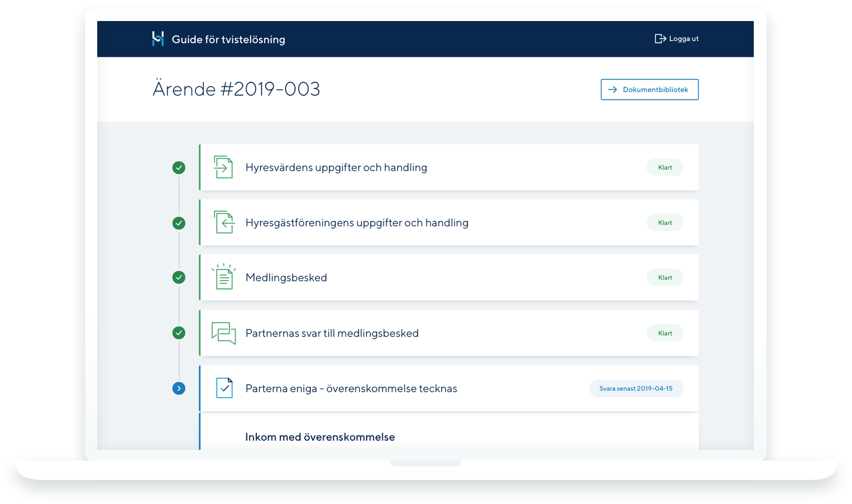Click the Hyresvärdens uppgifter document icon
Viewport: 852px width, 504px height.
click(224, 167)
